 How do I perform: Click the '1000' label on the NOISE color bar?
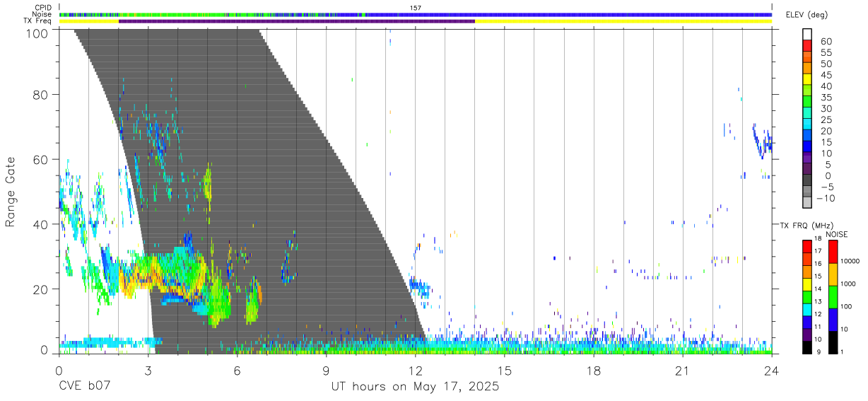point(849,284)
